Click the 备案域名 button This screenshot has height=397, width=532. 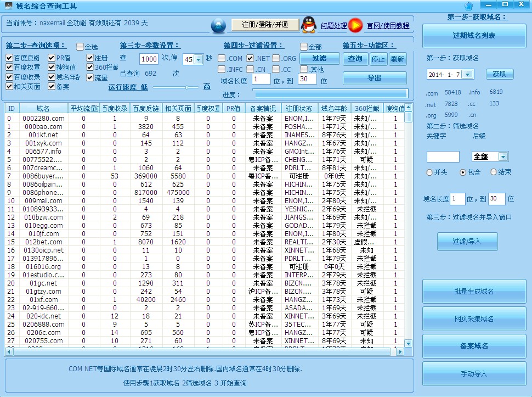coord(474,346)
